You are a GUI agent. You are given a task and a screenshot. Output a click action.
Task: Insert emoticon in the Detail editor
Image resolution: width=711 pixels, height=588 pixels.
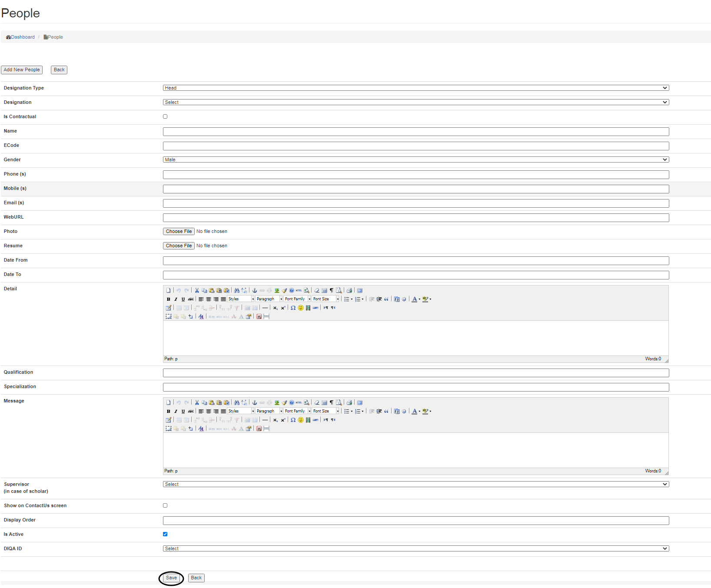coord(301,308)
